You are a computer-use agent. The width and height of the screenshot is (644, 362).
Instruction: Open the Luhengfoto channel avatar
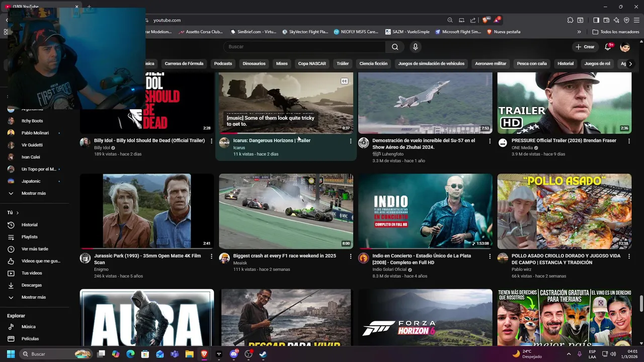[x=363, y=143]
